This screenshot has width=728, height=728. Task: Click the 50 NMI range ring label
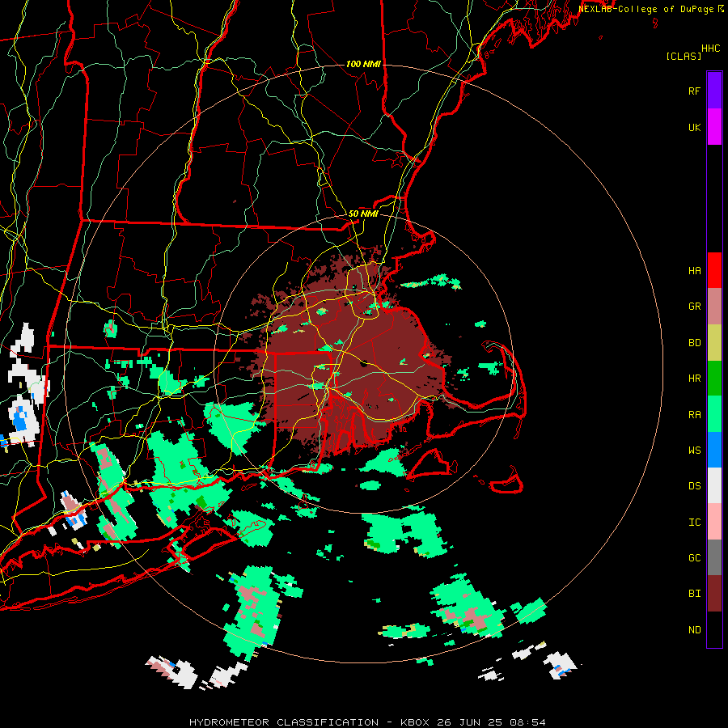(x=363, y=214)
